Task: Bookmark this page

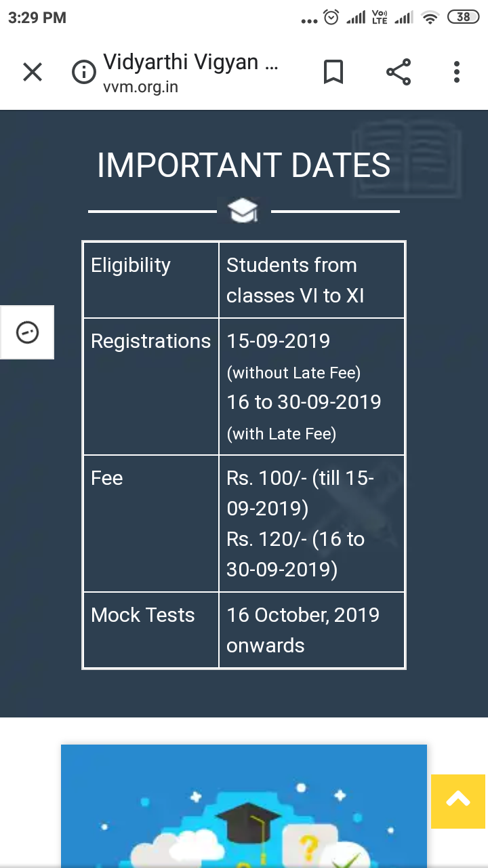Action: (x=333, y=72)
